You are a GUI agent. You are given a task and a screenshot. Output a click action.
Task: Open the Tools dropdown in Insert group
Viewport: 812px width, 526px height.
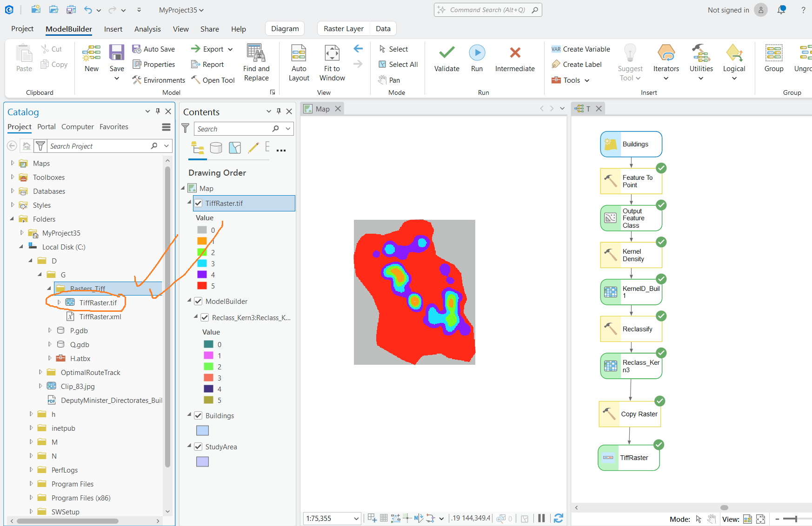(x=587, y=80)
